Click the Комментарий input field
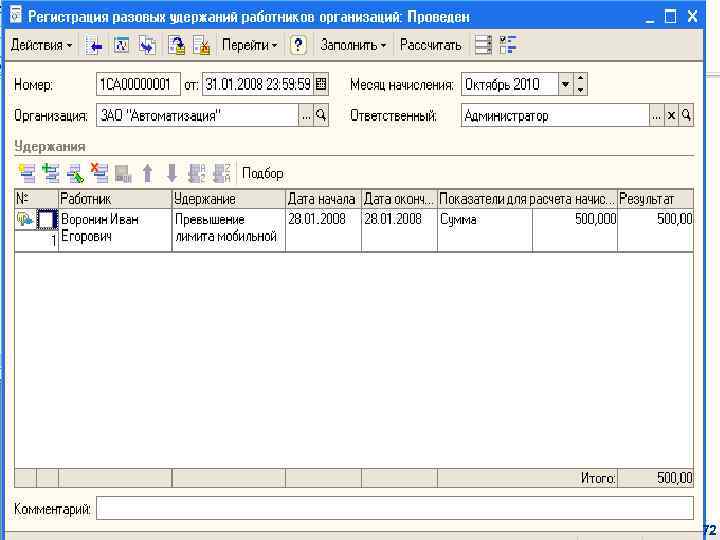The width and height of the screenshot is (720, 540). click(x=395, y=508)
